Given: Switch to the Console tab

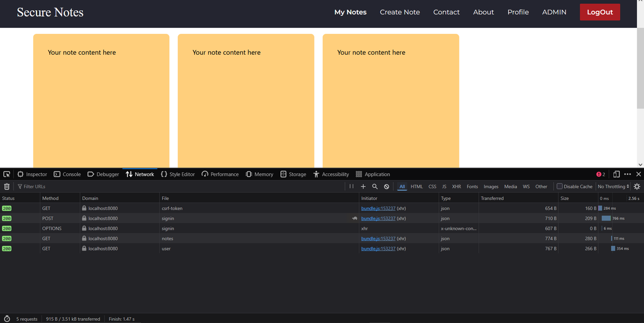Looking at the screenshot, I should point(67,174).
